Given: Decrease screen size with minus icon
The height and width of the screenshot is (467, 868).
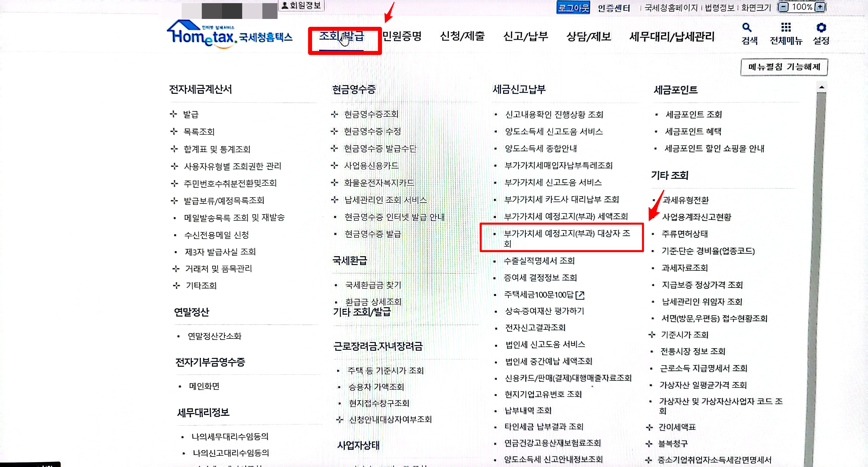Looking at the screenshot, I should [x=784, y=7].
